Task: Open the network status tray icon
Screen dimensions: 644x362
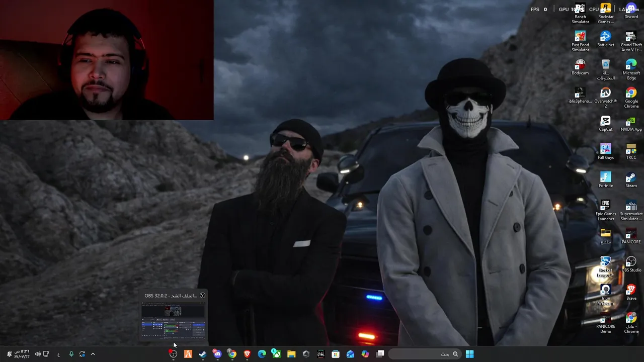Action: click(46, 354)
